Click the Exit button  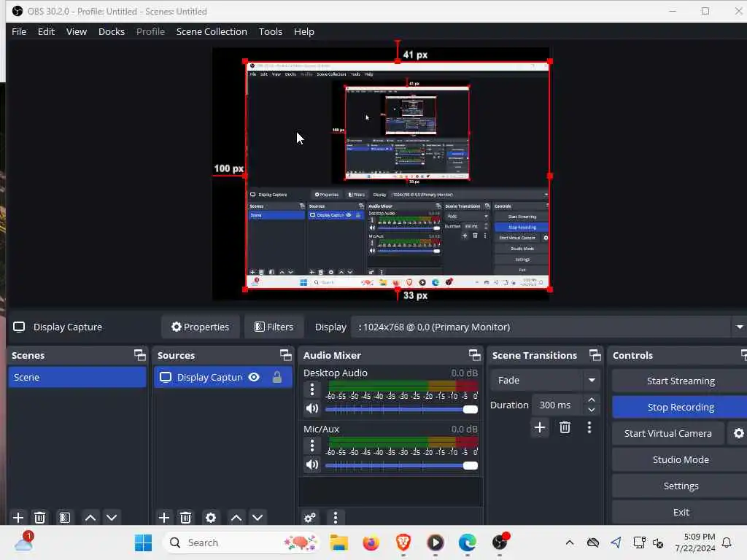(x=681, y=512)
